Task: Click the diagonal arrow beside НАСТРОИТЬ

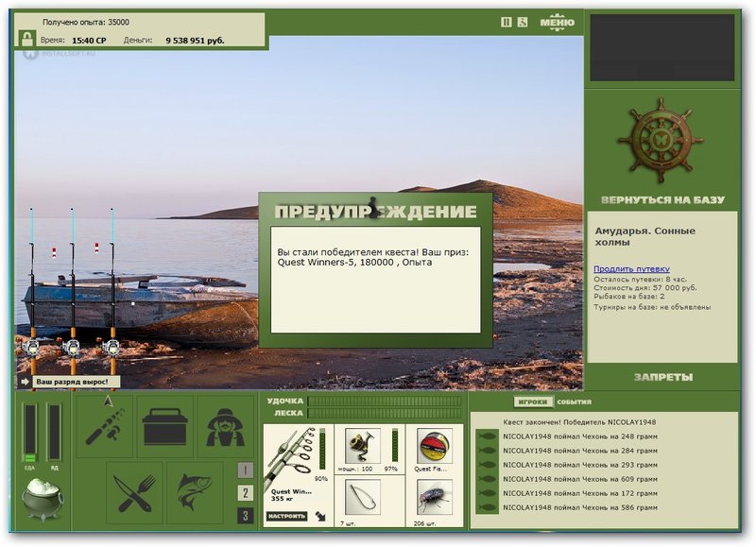Action: [x=320, y=517]
